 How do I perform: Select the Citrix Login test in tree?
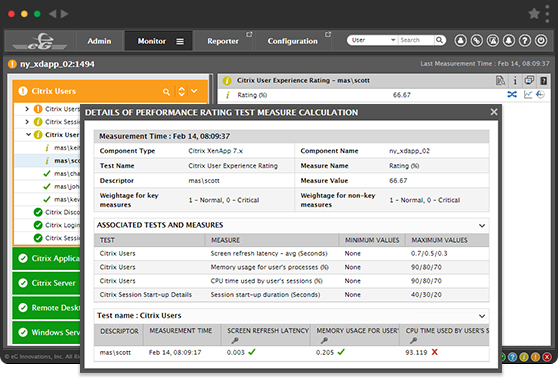(62, 225)
